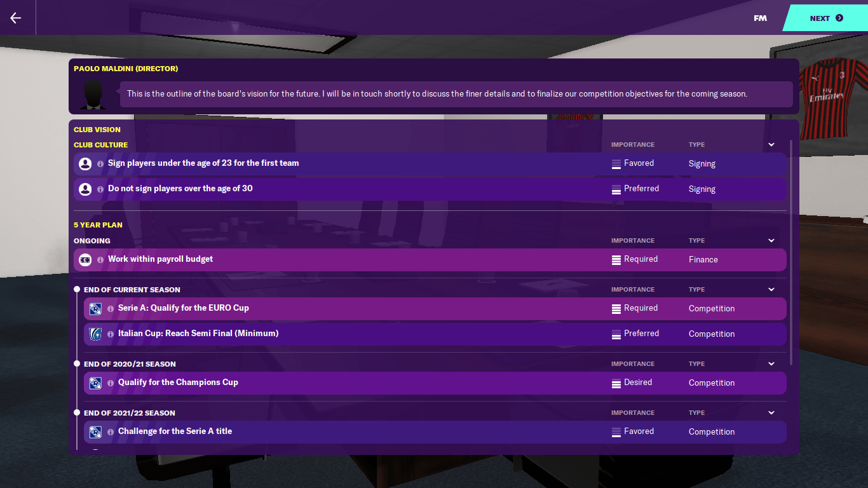This screenshot has width=868, height=488.
Task: Select 'Serie A: Qualify for the EURO Cup'
Action: [x=435, y=308]
